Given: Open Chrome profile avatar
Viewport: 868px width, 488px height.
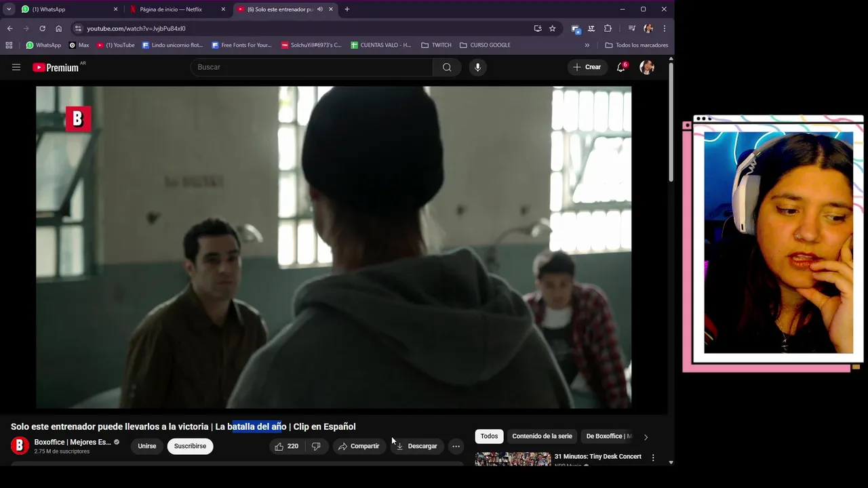Looking at the screenshot, I should pos(648,28).
